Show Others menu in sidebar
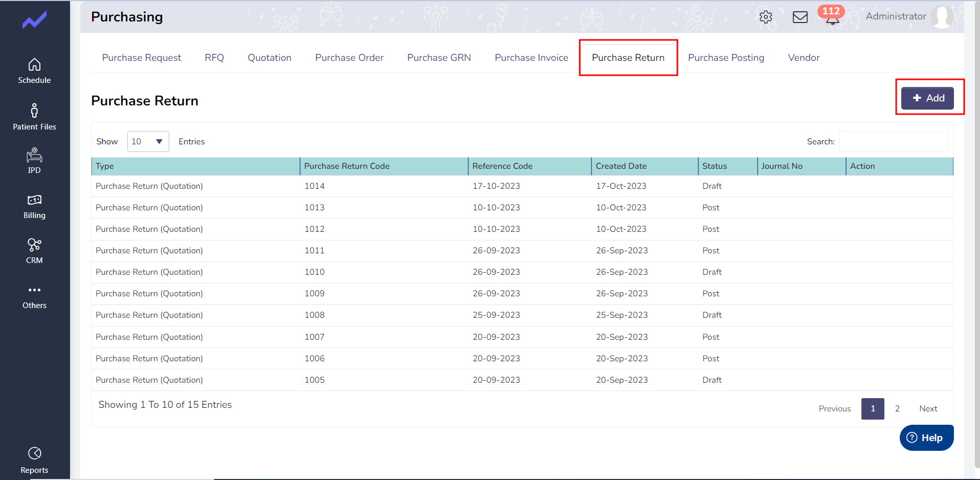 (34, 297)
